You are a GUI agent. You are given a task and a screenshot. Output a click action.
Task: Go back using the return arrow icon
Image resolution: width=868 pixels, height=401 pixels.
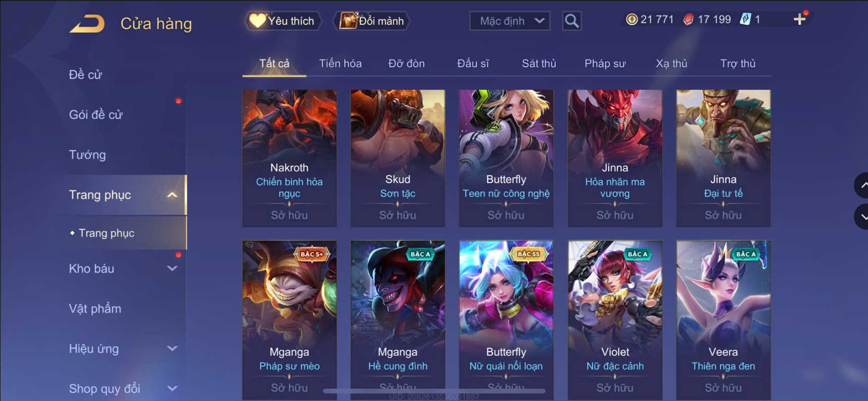tap(87, 23)
